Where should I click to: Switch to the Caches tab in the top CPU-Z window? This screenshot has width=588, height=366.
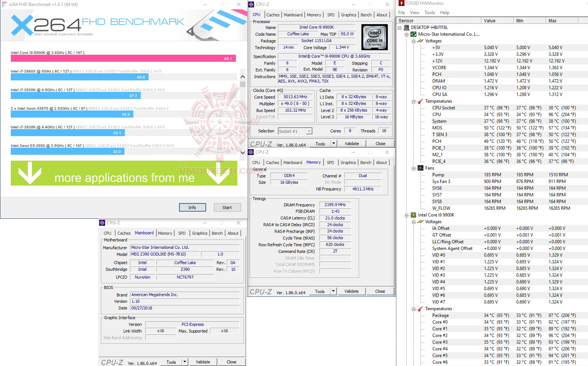(x=273, y=15)
